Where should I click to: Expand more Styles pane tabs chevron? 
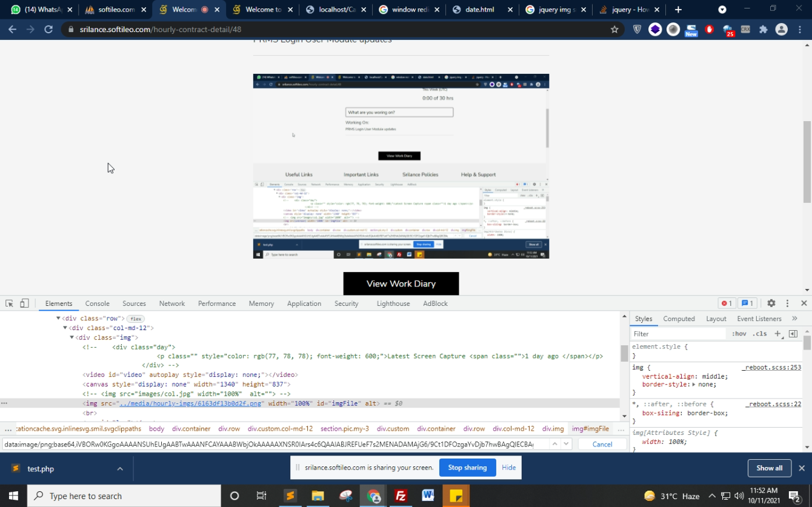794,319
